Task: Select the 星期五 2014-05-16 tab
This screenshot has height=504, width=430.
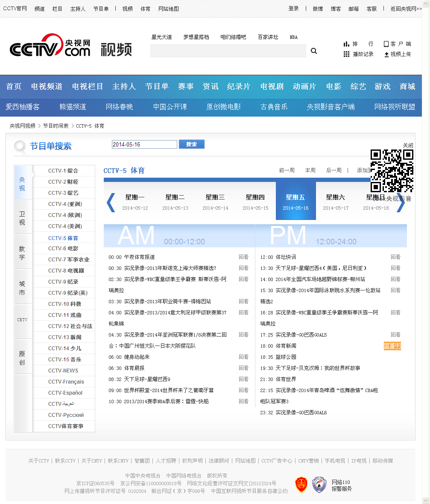Action: click(x=295, y=201)
